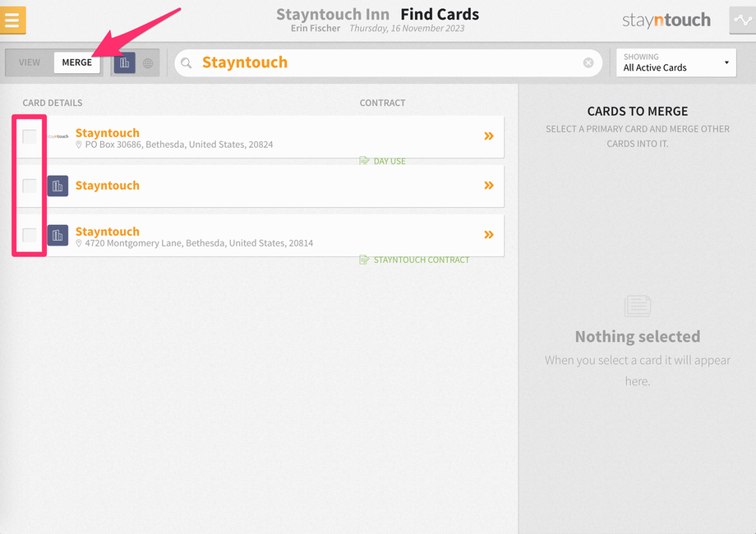
Task: Check the Stayntouch PO Box 30686 card
Action: [30, 136]
